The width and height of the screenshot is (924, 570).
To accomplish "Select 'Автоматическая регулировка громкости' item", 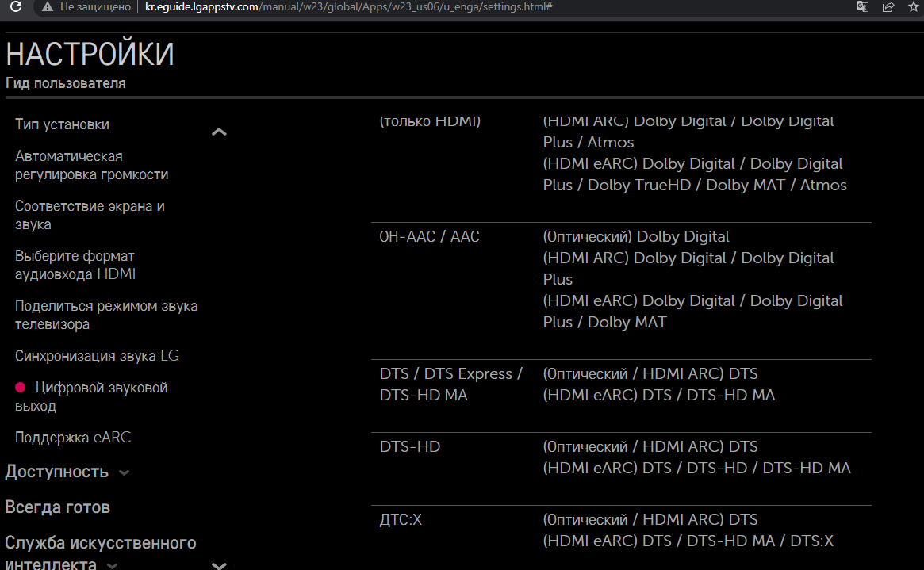I will (x=91, y=165).
